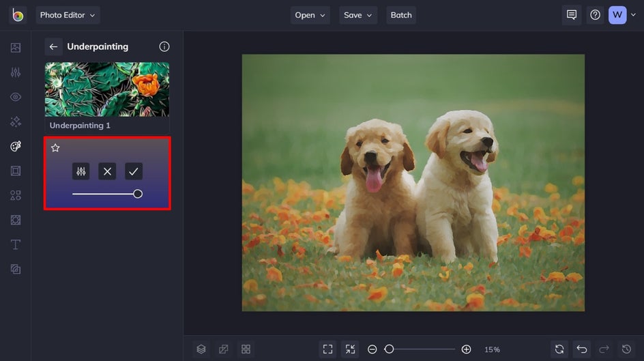644x361 pixels.
Task: Open the Frames sidebar icon
Action: (x=16, y=171)
